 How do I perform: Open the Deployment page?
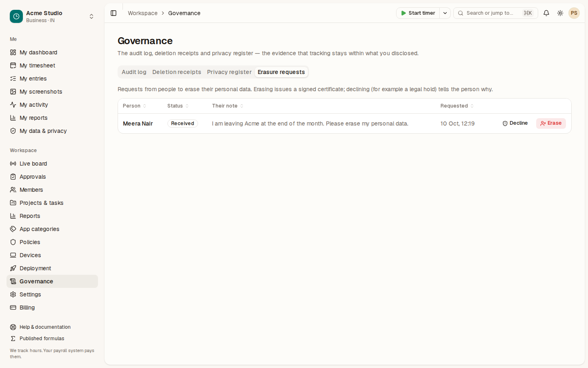(x=52, y=268)
